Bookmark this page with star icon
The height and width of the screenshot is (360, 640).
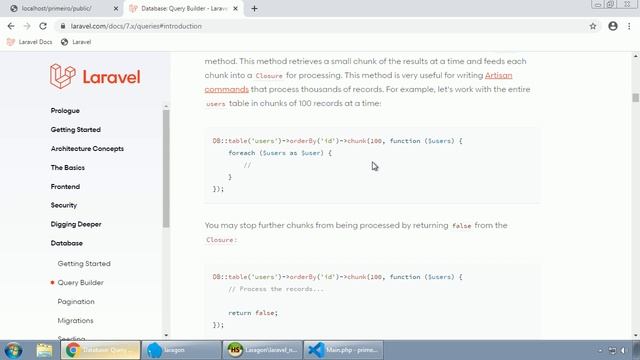tap(593, 26)
